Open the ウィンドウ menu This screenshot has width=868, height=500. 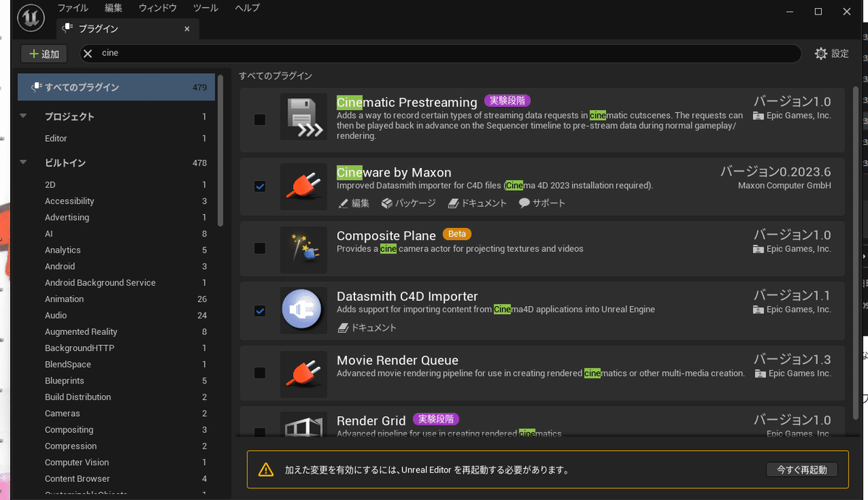tap(158, 9)
